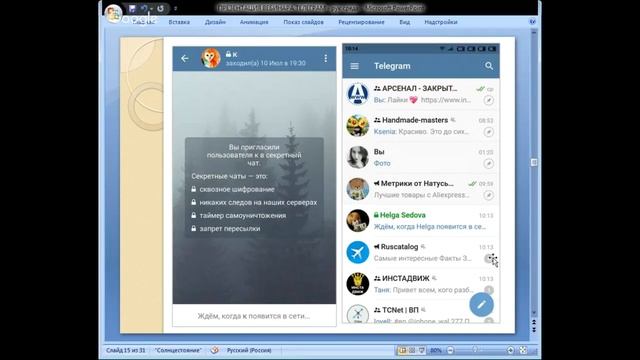
Task: Open the Показ слайдов ribbon tab
Action: point(303,22)
